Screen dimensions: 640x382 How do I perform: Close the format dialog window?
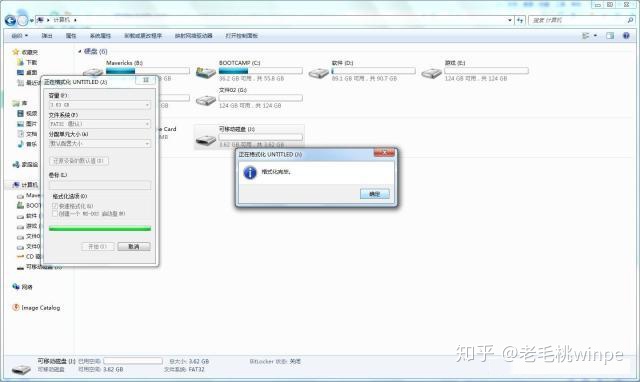146,80
